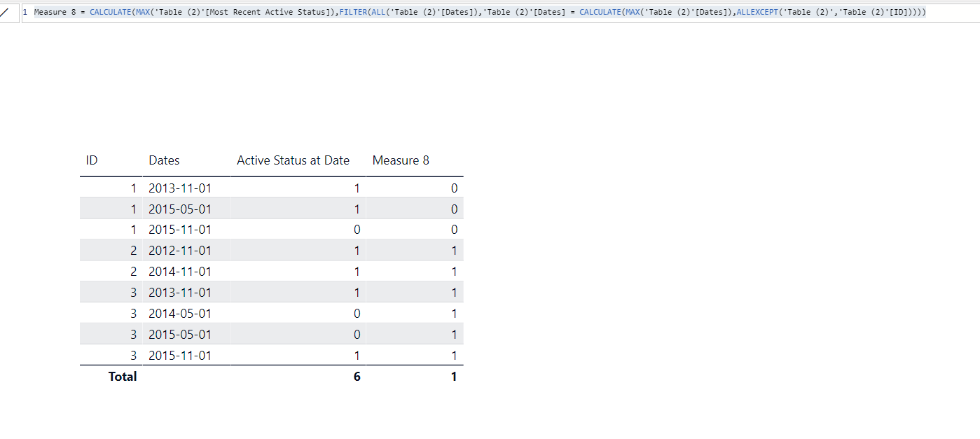Screen dimensions: 980x439
Task: Click Active Status value in 2012-11-01 row
Action: pos(357,251)
